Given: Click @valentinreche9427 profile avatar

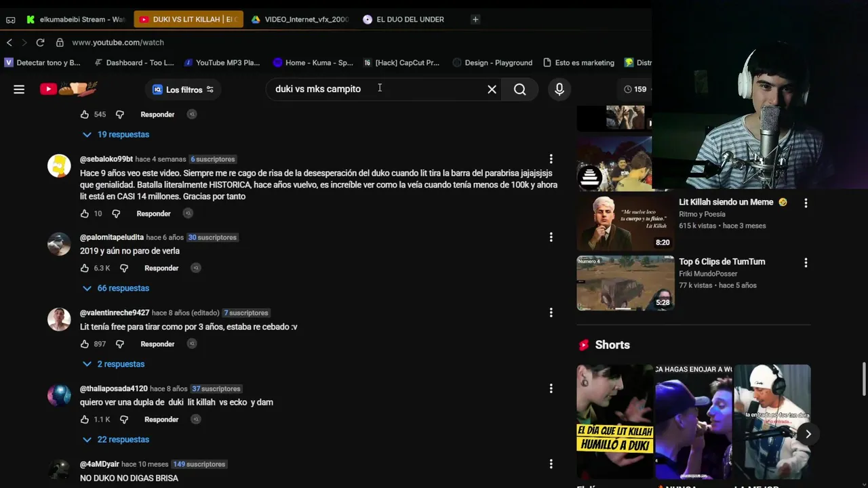Looking at the screenshot, I should point(59,319).
